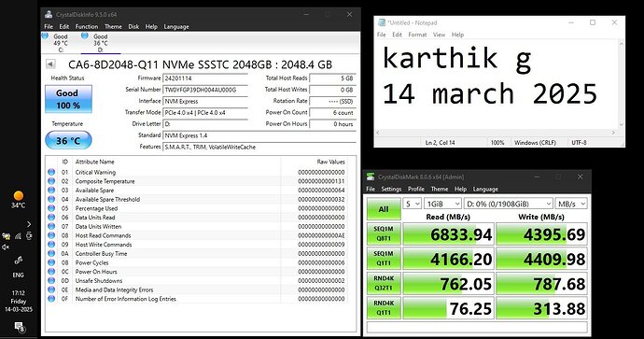This screenshot has width=644, height=339.
Task: Select the D: drive Good 36 °C status icon
Action: point(85,35)
